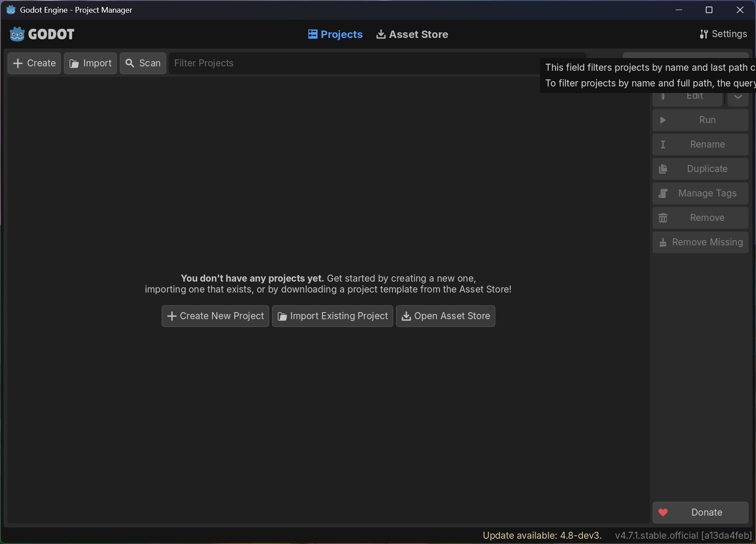Image resolution: width=756 pixels, height=544 pixels.
Task: Minimize the Project Manager window
Action: coord(679,10)
